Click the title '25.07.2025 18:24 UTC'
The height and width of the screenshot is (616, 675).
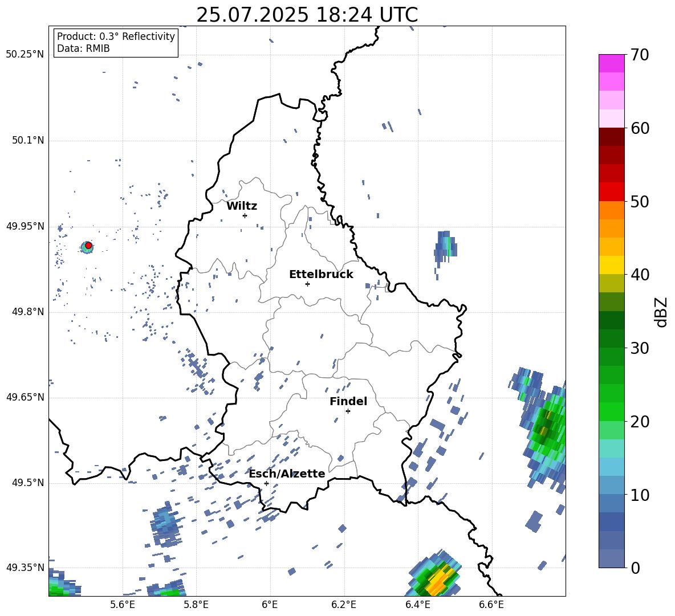pos(307,15)
